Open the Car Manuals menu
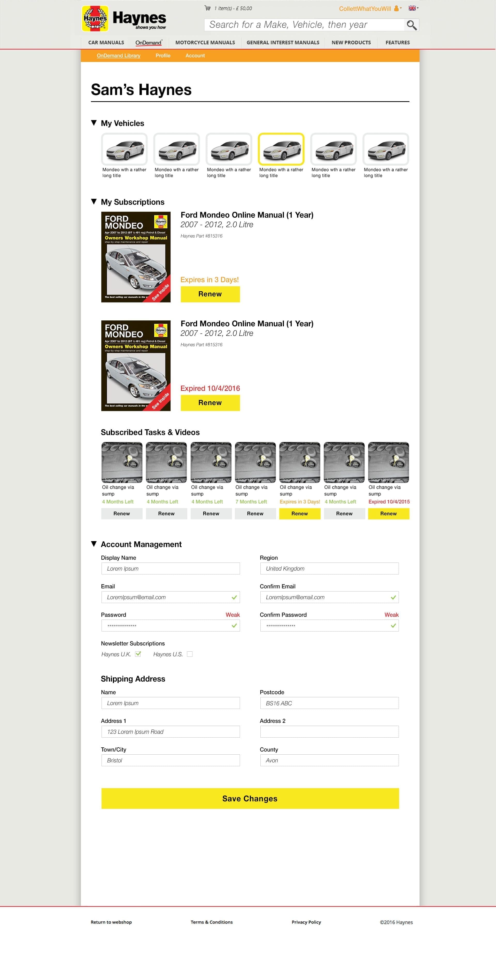 [x=106, y=43]
